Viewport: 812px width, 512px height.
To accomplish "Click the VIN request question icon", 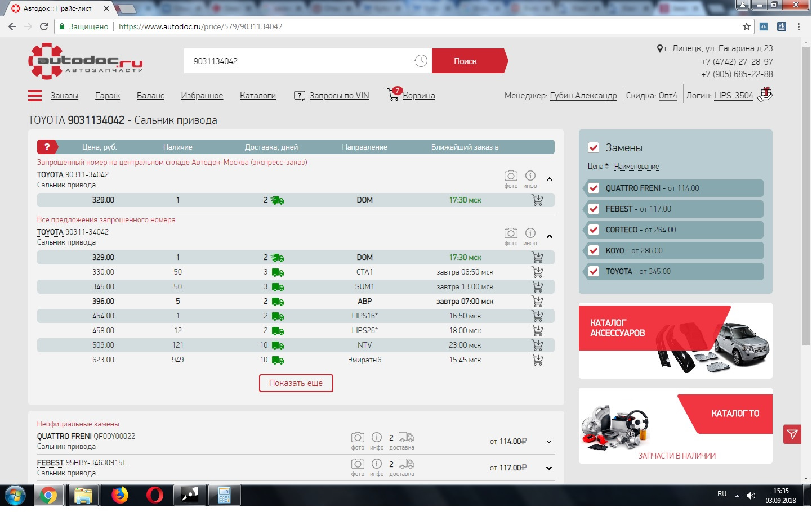I will (x=300, y=96).
